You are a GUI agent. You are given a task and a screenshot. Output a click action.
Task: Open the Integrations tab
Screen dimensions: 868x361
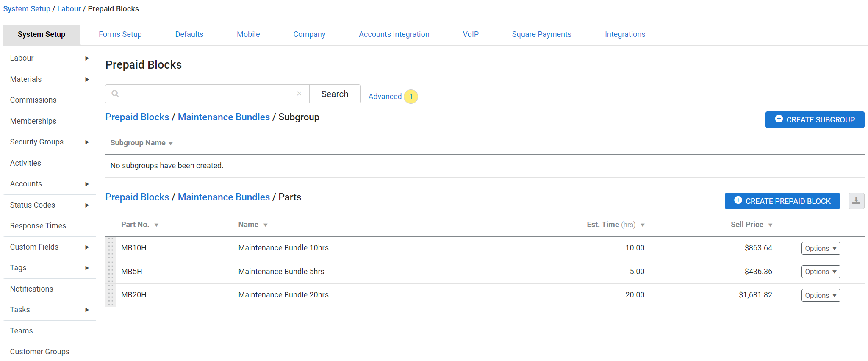[x=625, y=34]
